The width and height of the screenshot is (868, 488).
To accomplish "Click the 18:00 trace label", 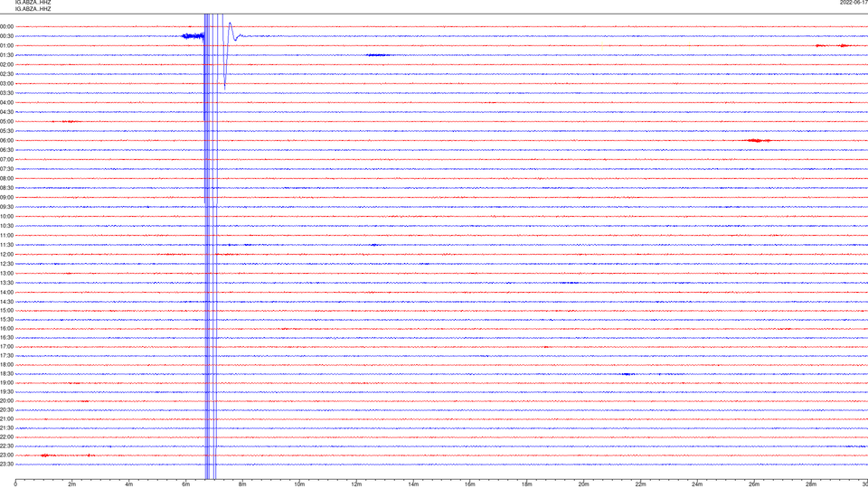I will (x=6, y=364).
